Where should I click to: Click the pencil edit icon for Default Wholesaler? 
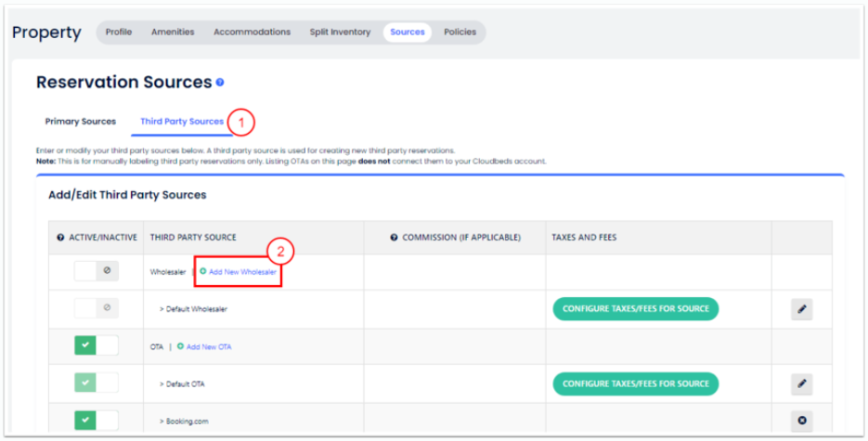[801, 309]
